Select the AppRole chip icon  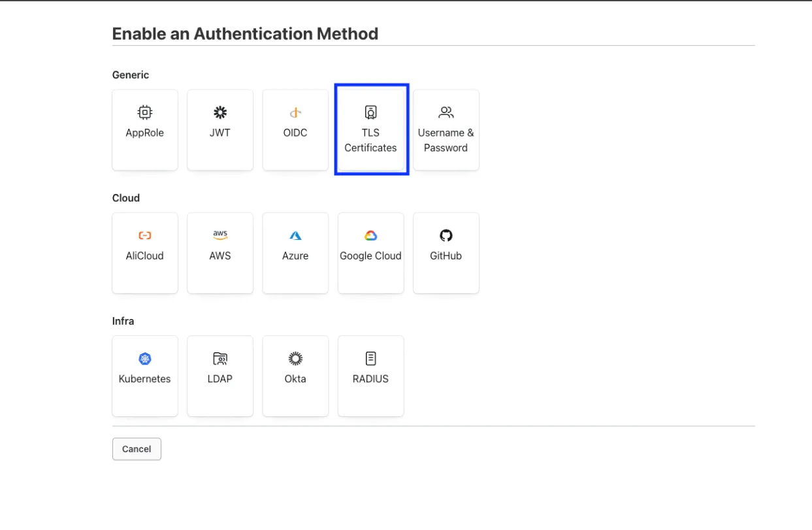(145, 112)
